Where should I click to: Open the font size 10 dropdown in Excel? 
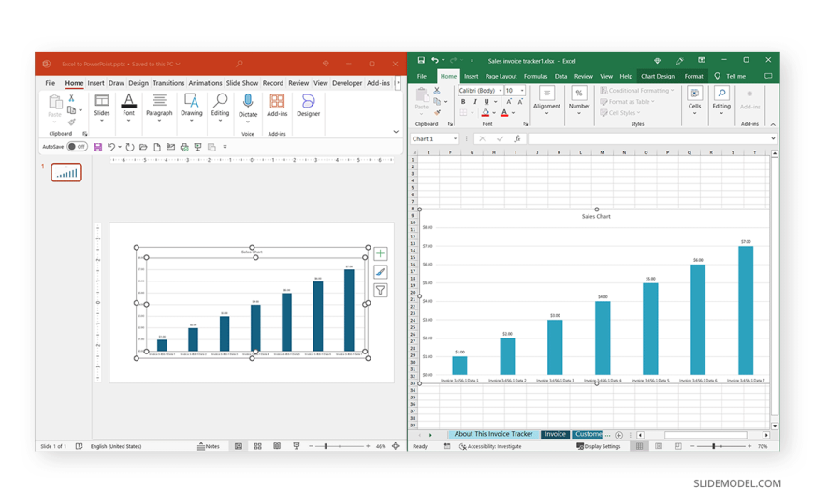[x=522, y=91]
